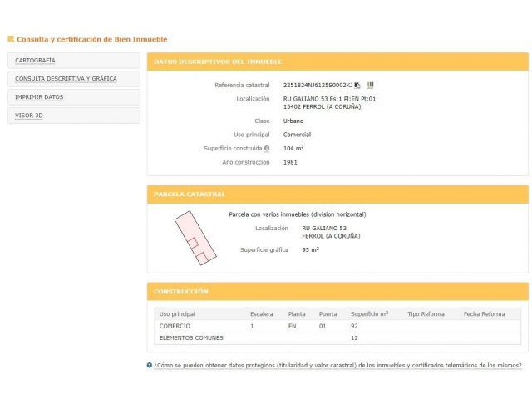
Task: Select the cadastral reference 2251824NJ6125S0002KJ
Action: (318, 85)
